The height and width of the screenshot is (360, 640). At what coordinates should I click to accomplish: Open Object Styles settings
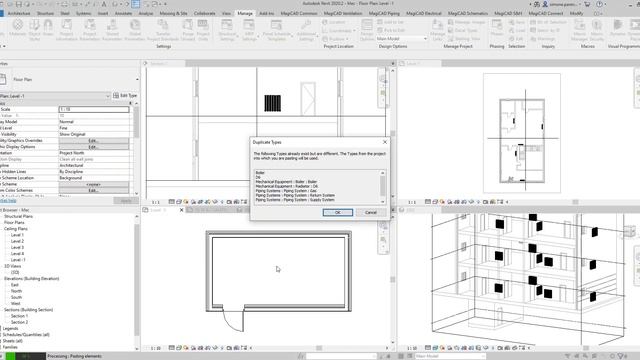click(35, 29)
